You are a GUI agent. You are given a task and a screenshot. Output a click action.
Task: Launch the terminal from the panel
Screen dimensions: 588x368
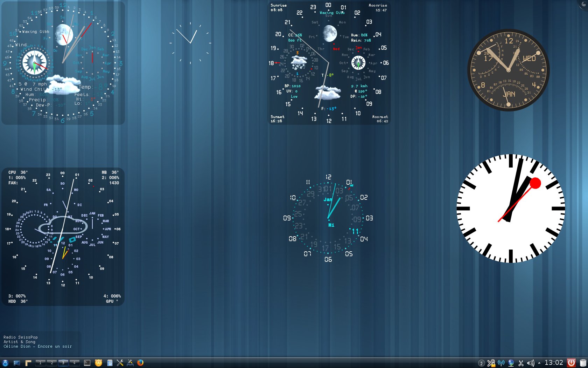pyautogui.click(x=87, y=363)
